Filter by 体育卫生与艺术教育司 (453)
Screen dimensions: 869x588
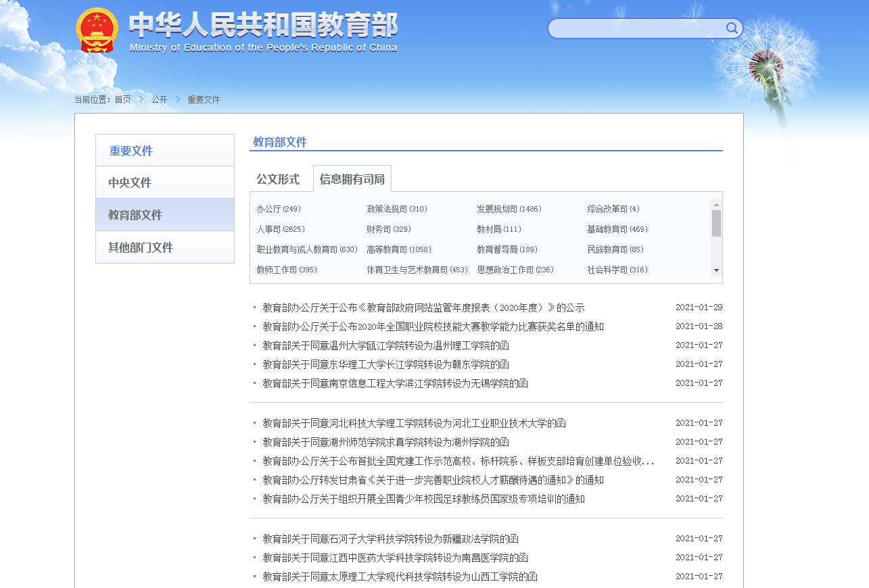point(417,270)
